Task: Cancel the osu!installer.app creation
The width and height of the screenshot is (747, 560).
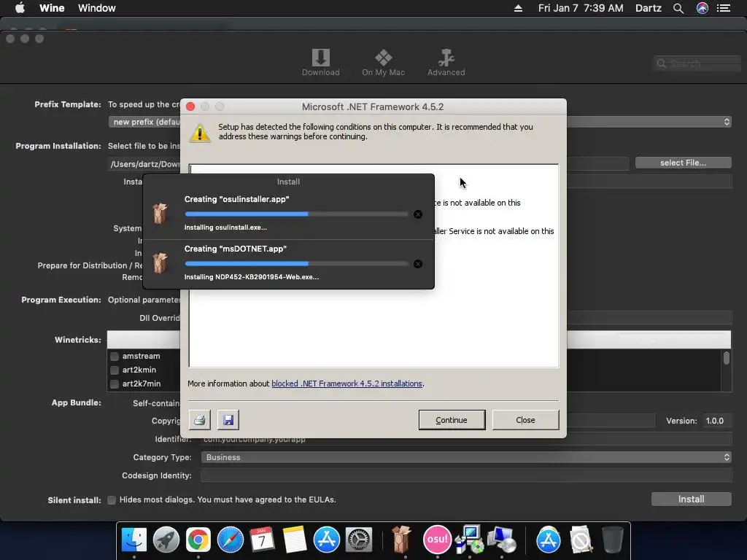Action: click(x=418, y=214)
